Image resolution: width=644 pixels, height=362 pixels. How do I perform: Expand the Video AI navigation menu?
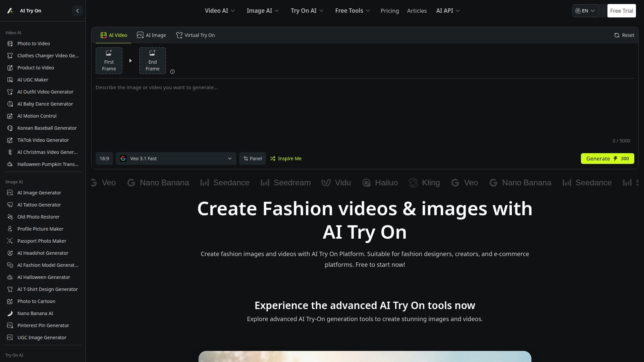tap(220, 11)
